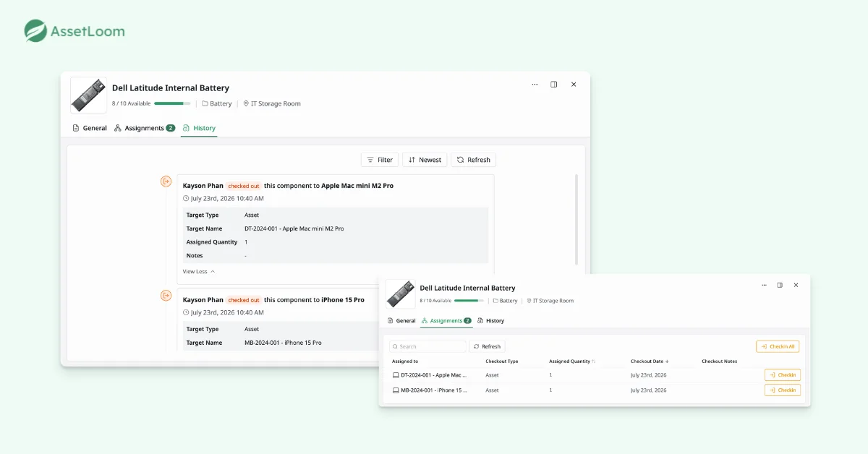
Task: Toggle the panel layout icon in the Assignments panel
Action: point(780,285)
